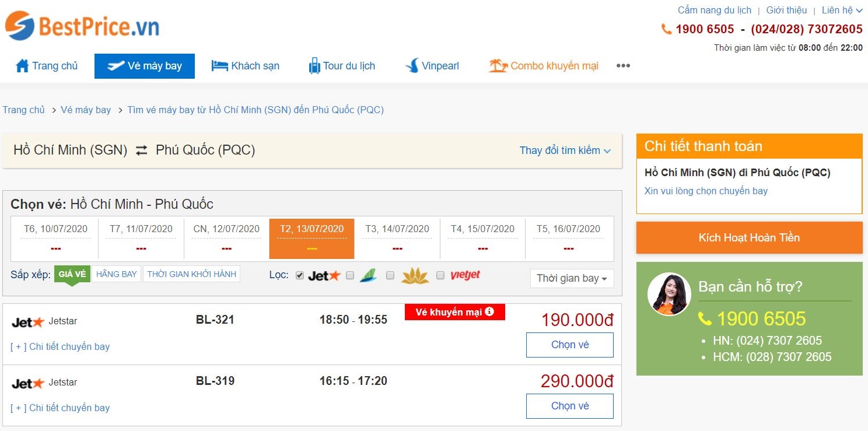Click the orange phone icon in header
Image resolution: width=868 pixels, height=431 pixels.
tap(666, 29)
